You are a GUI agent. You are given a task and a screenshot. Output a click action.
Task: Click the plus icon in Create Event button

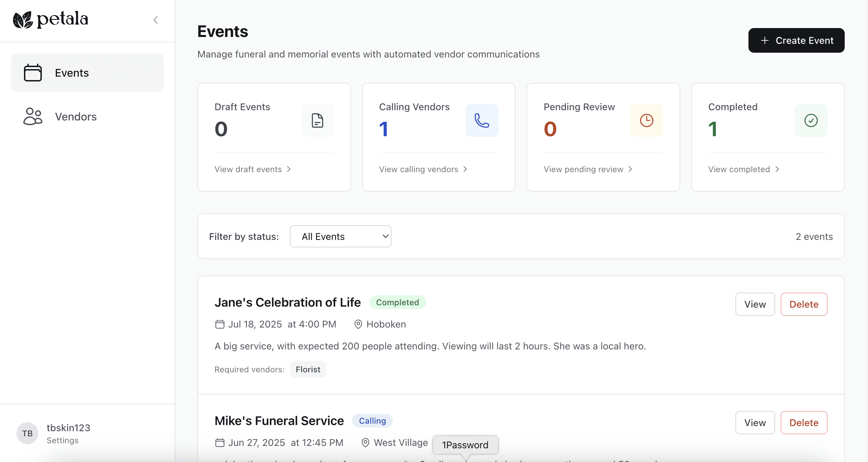click(x=765, y=40)
